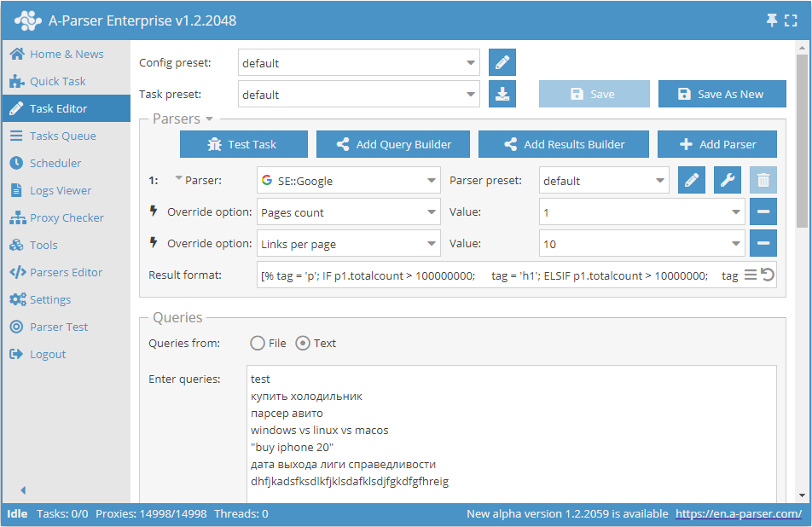Select the Text radio button
The image size is (812, 527).
(303, 344)
